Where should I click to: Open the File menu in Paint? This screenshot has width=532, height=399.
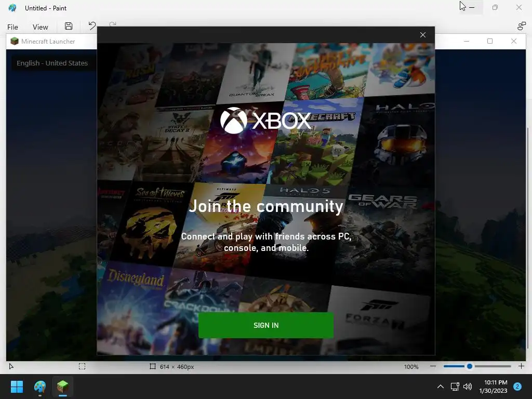coord(12,27)
